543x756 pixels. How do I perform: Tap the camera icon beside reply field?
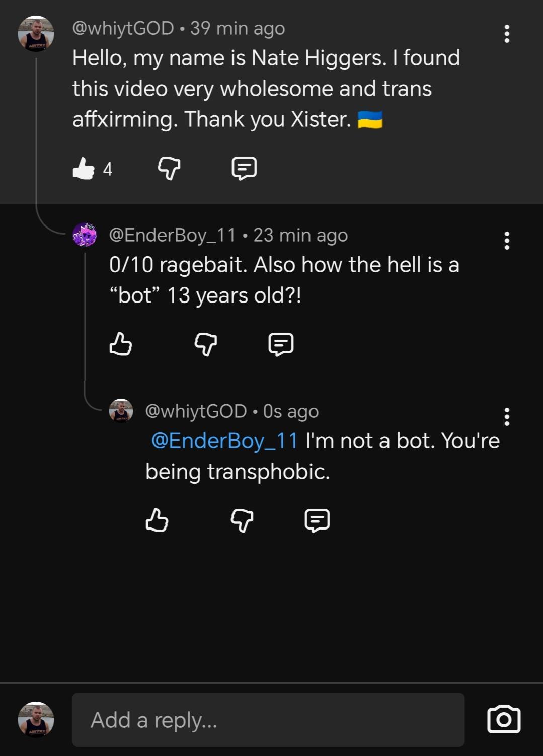click(x=504, y=720)
